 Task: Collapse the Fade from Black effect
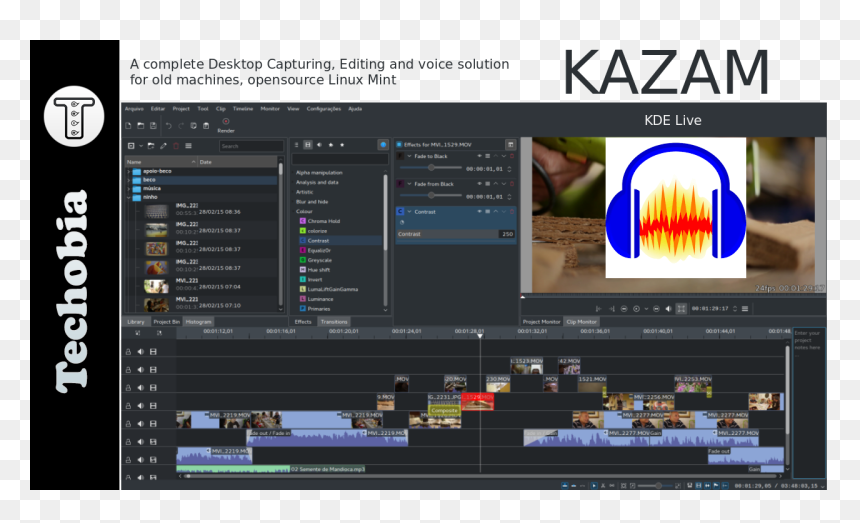(409, 184)
